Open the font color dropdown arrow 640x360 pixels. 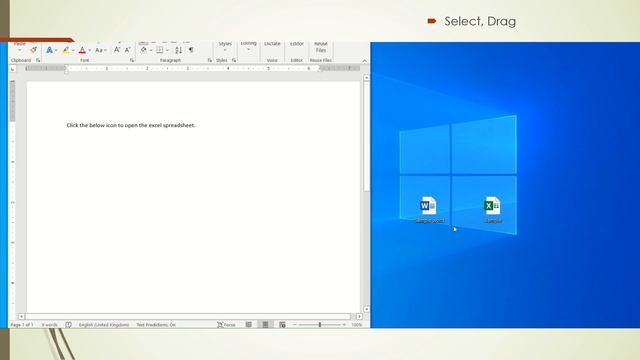pyautogui.click(x=89, y=51)
